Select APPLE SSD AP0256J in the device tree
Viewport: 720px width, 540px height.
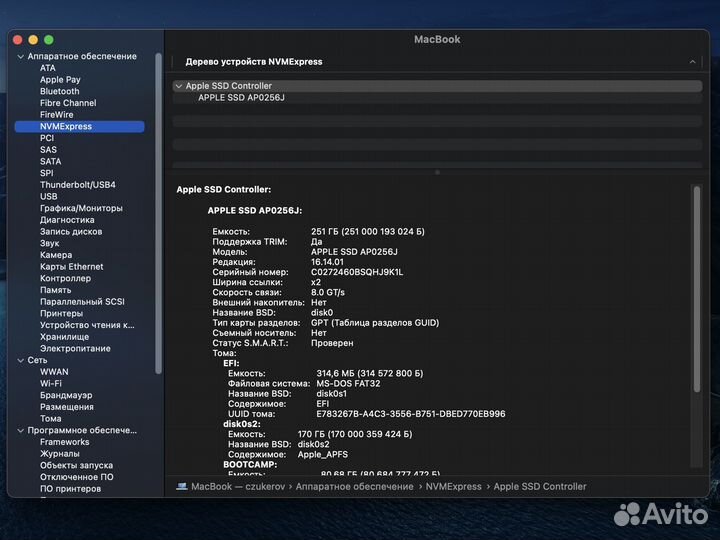[241, 98]
